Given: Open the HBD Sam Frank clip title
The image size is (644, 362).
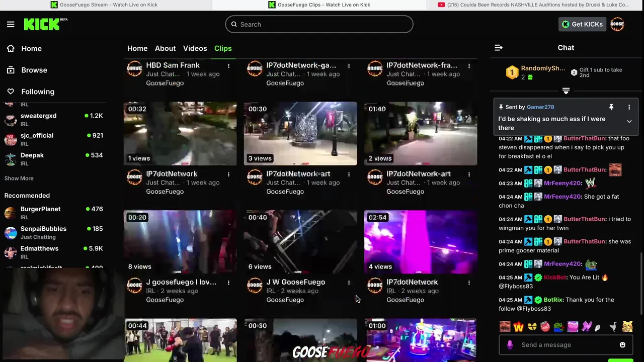Looking at the screenshot, I should click(x=173, y=65).
